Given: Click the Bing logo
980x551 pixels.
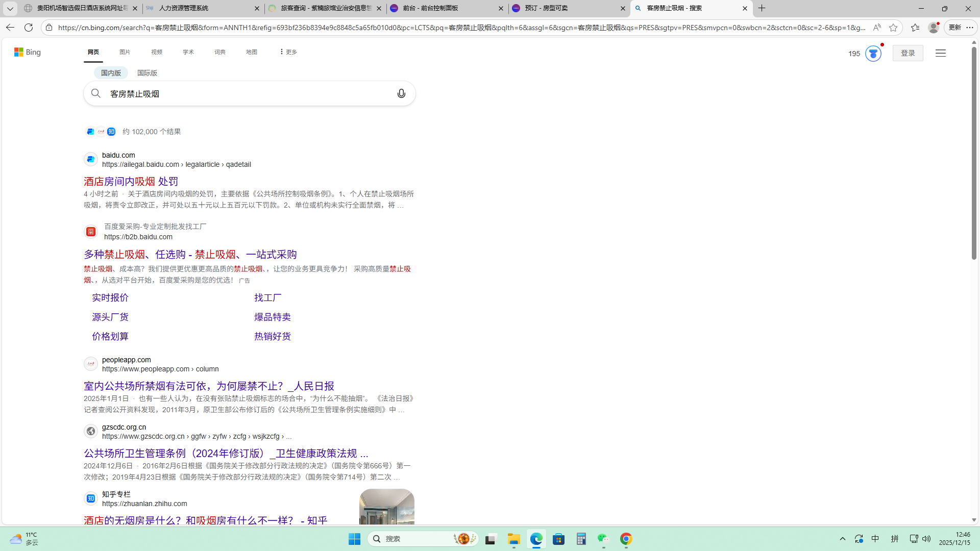Looking at the screenshot, I should 28,52.
